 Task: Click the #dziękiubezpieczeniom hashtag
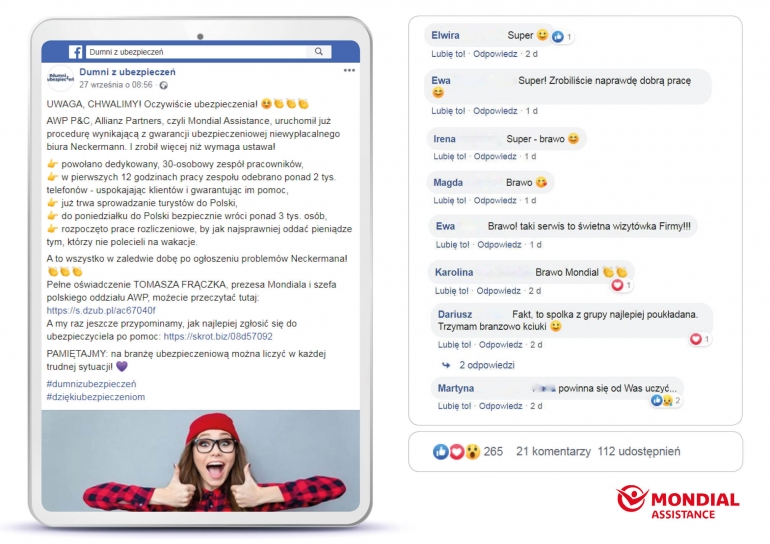tap(96, 397)
